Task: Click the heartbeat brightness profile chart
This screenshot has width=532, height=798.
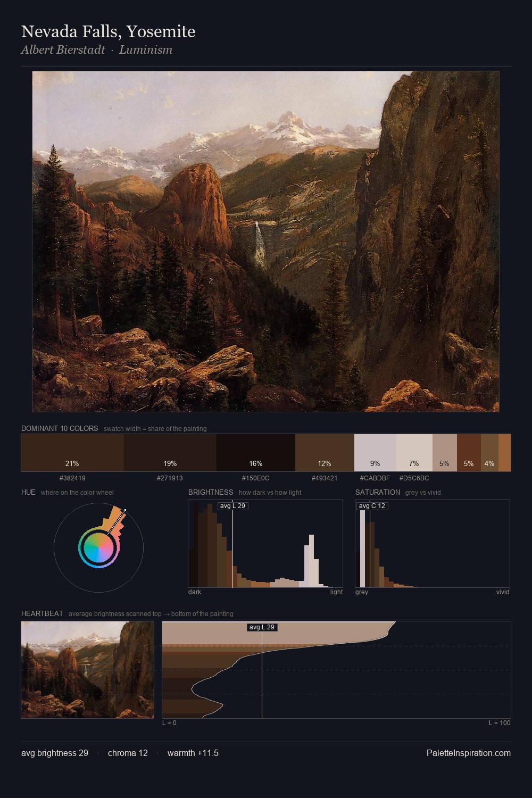Action: coord(336,670)
